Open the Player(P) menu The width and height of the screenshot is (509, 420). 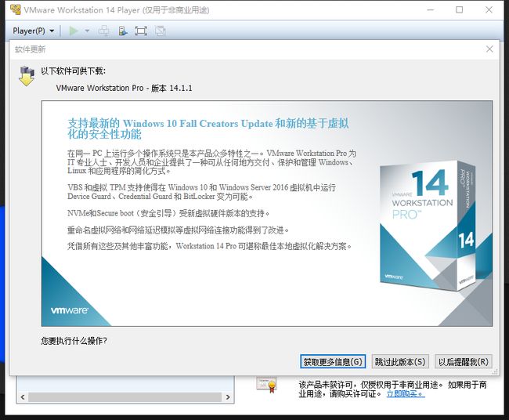click(33, 31)
